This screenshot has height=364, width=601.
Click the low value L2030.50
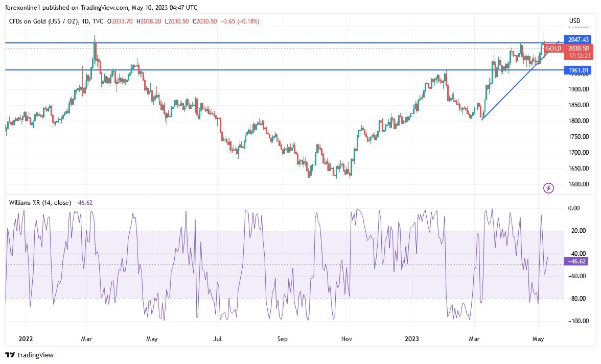tap(177, 21)
